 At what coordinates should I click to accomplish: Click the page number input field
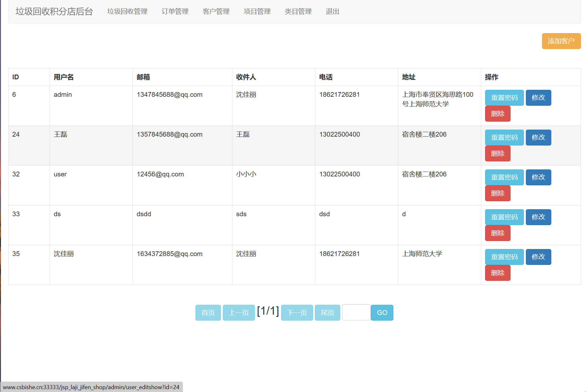pyautogui.click(x=356, y=313)
